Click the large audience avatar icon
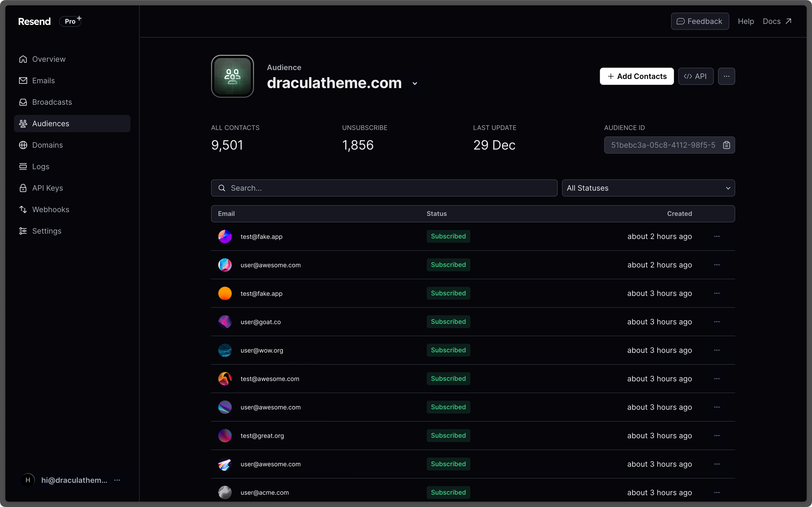 click(232, 77)
